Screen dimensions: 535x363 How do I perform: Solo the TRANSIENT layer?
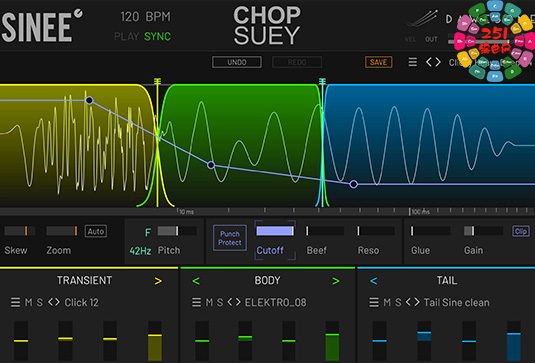(x=40, y=302)
